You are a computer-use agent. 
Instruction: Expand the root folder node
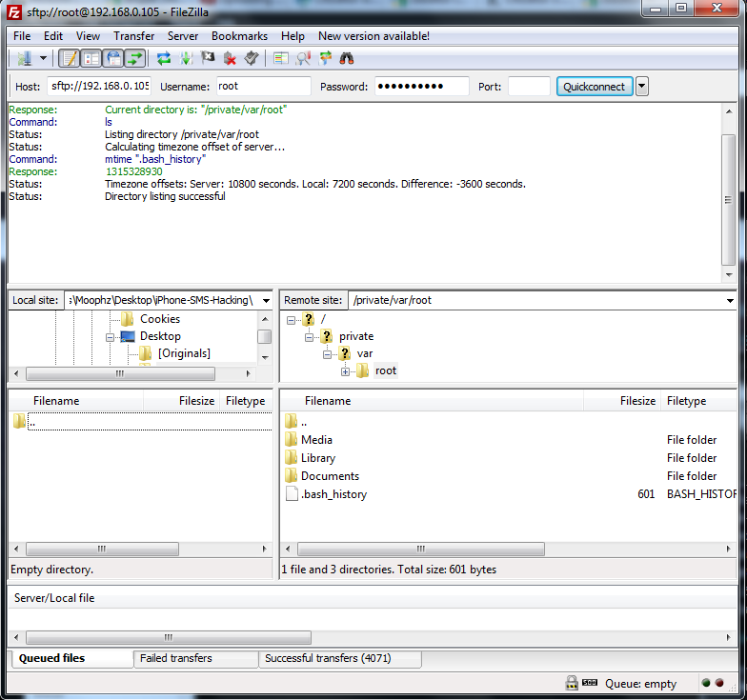pos(345,371)
